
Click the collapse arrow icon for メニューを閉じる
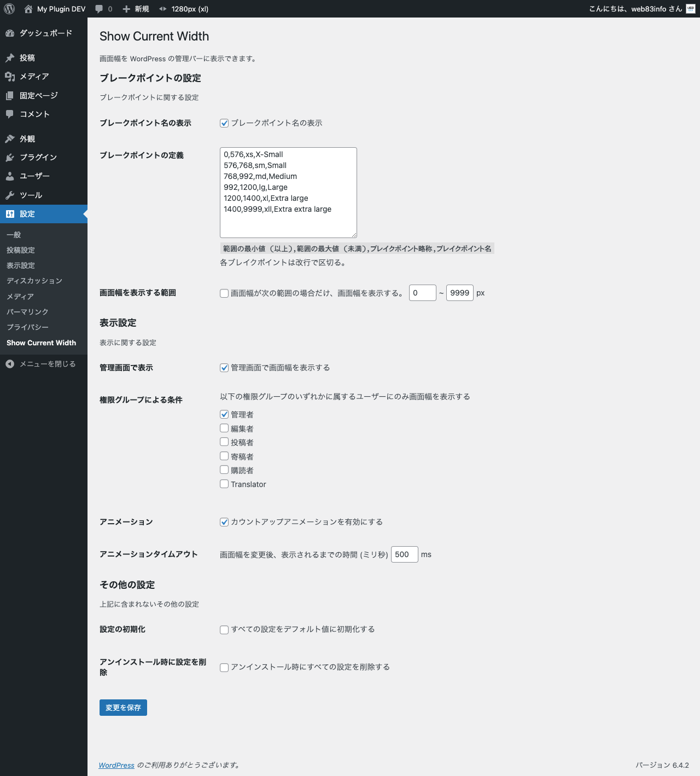click(x=10, y=364)
